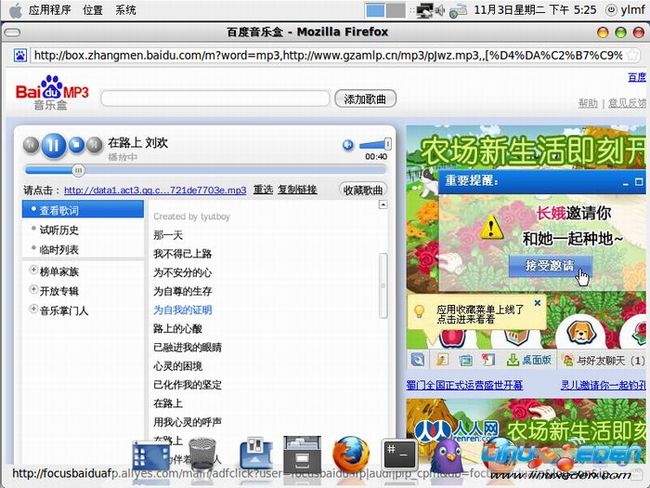The height and width of the screenshot is (488, 650).
Task: Click the volume icon in system tray
Action: tap(439, 10)
